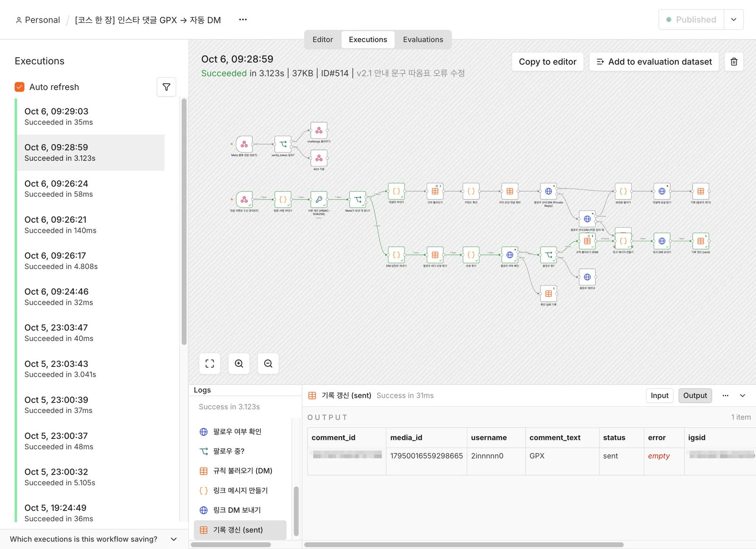The width and height of the screenshot is (756, 549).
Task: Uncheck the Auto refresh checkbox
Action: pyautogui.click(x=19, y=87)
